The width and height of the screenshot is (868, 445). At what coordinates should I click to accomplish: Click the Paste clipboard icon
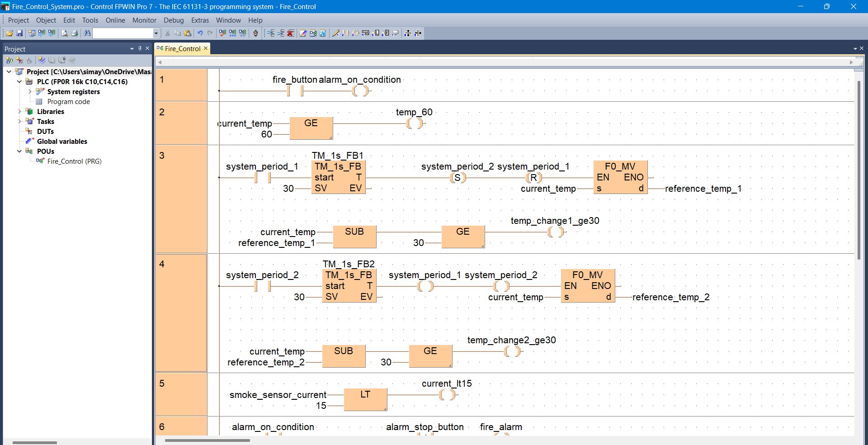tap(188, 33)
